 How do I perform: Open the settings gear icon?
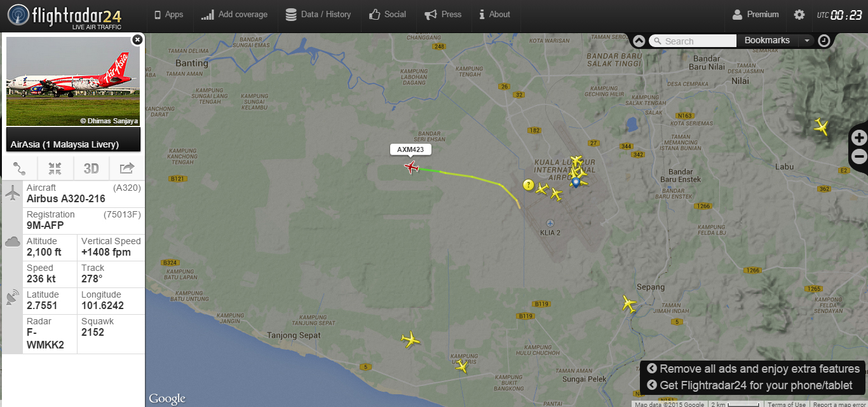[799, 15]
